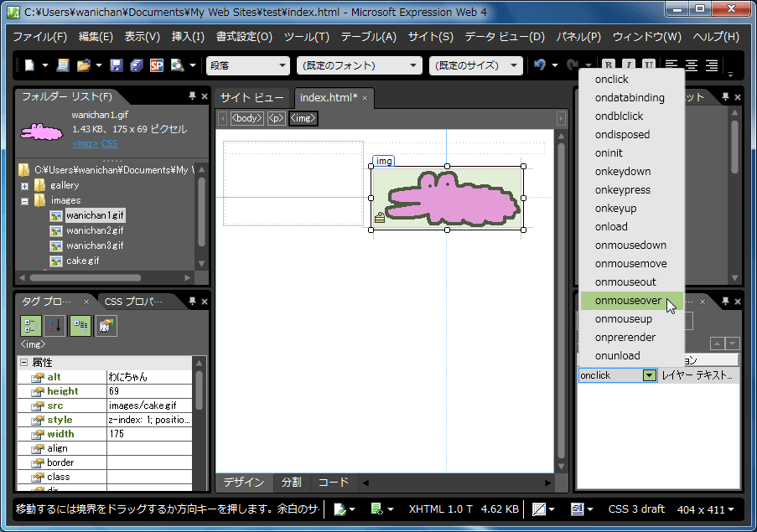Choose onmouseover from the event list
757x532 pixels.
coord(631,301)
